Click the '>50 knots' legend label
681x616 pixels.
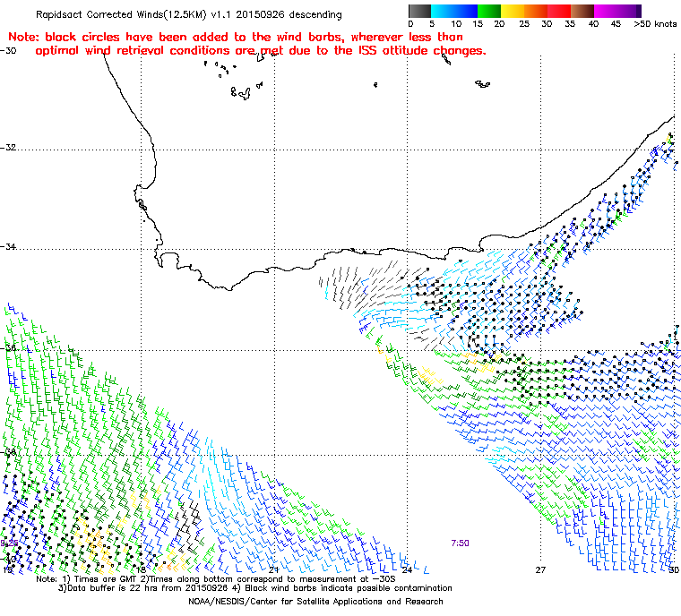pos(655,24)
